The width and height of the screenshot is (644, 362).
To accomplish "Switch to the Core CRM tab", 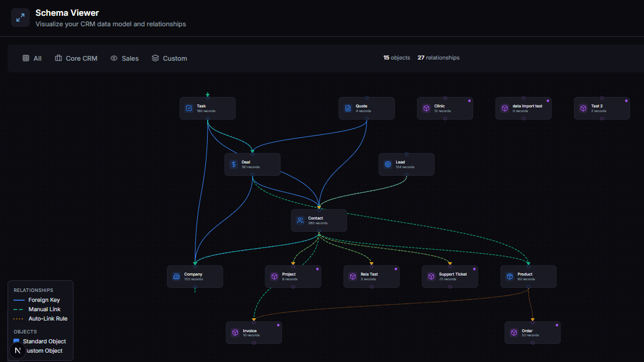I will pyautogui.click(x=76, y=58).
